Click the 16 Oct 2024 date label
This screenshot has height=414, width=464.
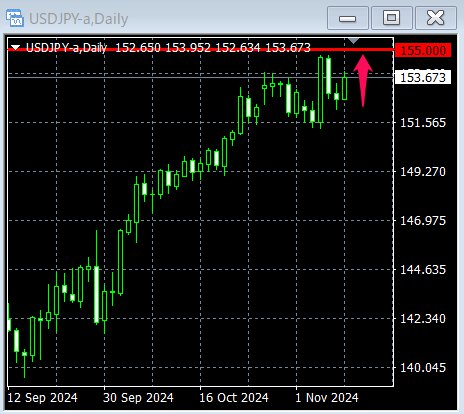pyautogui.click(x=234, y=398)
